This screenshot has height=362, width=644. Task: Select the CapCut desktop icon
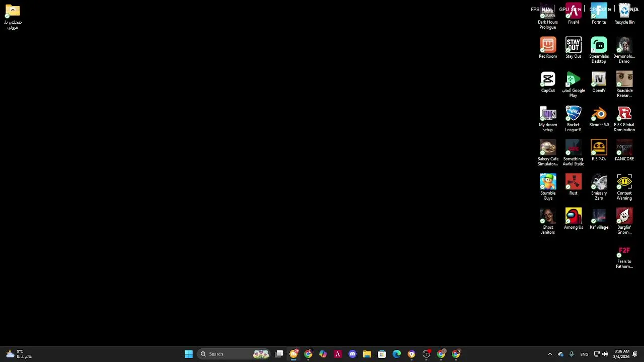coord(548,82)
